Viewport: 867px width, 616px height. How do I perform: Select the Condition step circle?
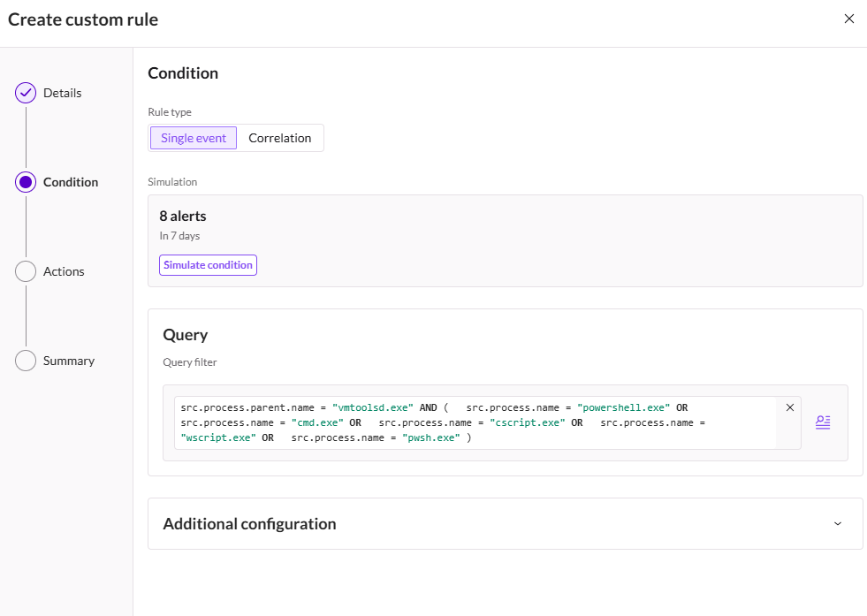tap(26, 182)
